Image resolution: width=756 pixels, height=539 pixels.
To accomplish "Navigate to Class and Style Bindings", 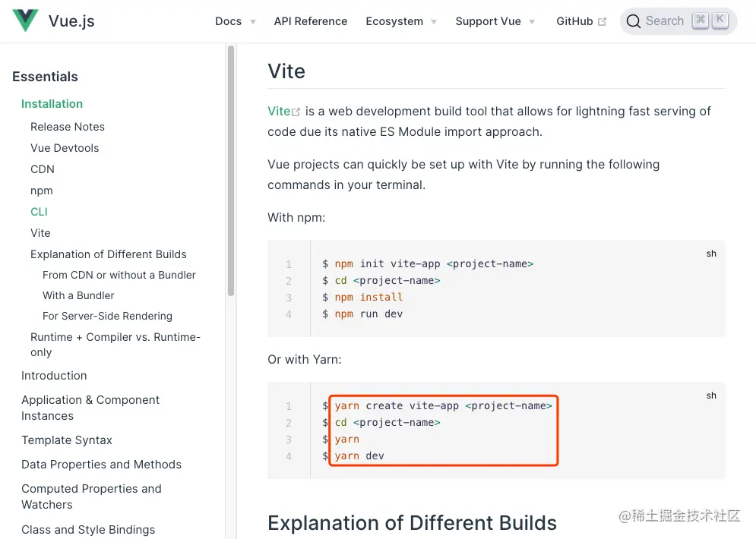I will 88,530.
